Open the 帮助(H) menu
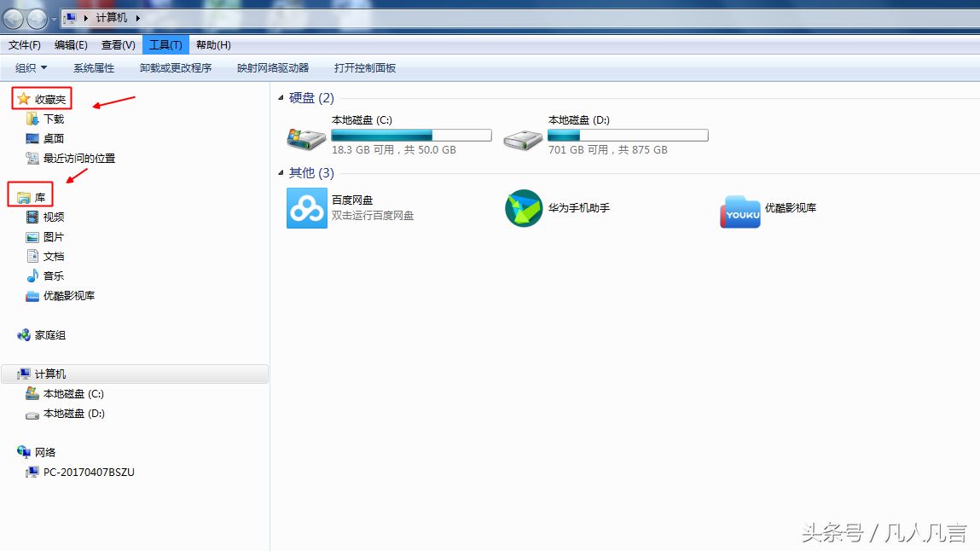Screen dimensions: 980x551 click(213, 45)
